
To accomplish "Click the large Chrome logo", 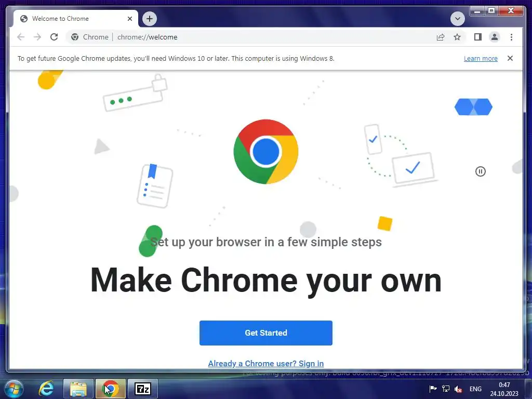I will 265,152.
